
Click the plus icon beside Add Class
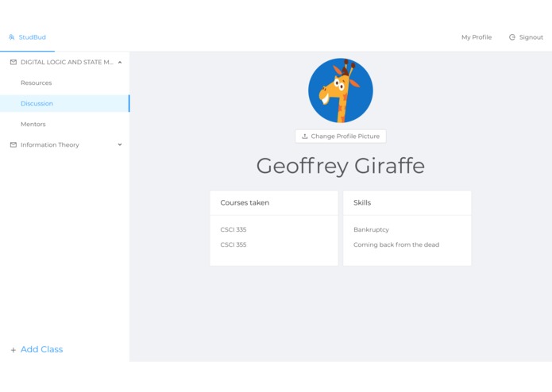point(13,350)
